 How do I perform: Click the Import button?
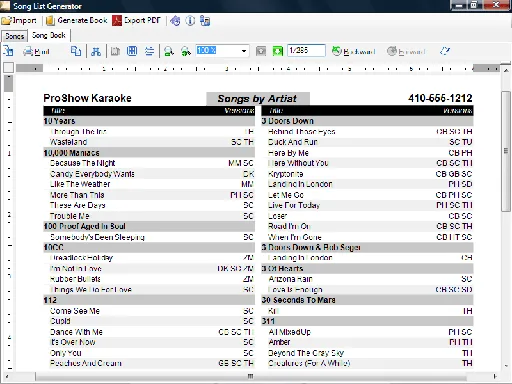[19, 21]
